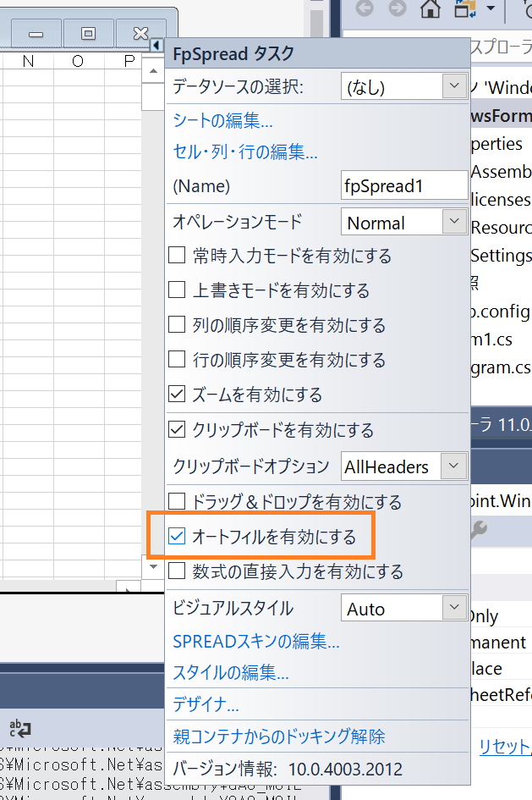Enable 常時入力モードを有効にする checkbox
The width and height of the screenshot is (532, 800).
point(177,255)
